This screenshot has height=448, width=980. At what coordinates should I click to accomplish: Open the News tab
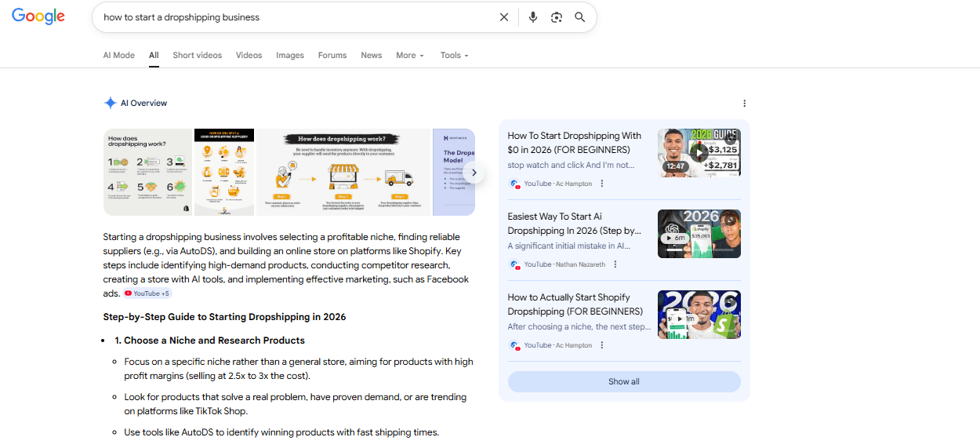(372, 56)
